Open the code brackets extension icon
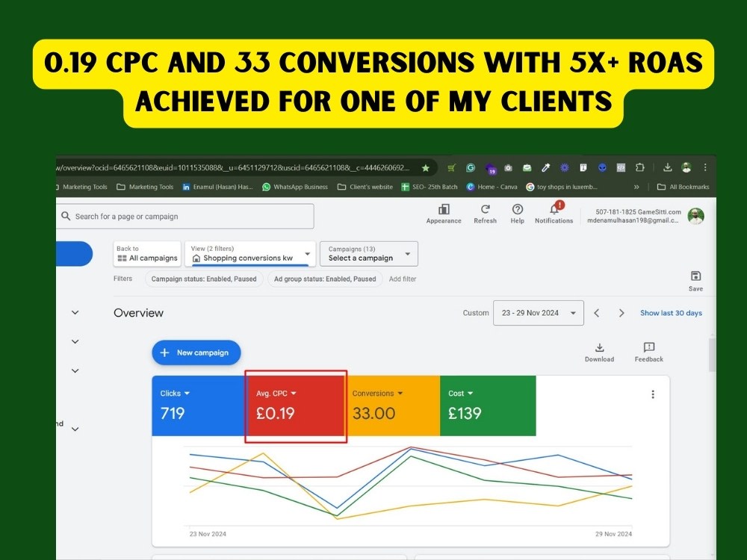The width and height of the screenshot is (747, 560). (x=621, y=167)
